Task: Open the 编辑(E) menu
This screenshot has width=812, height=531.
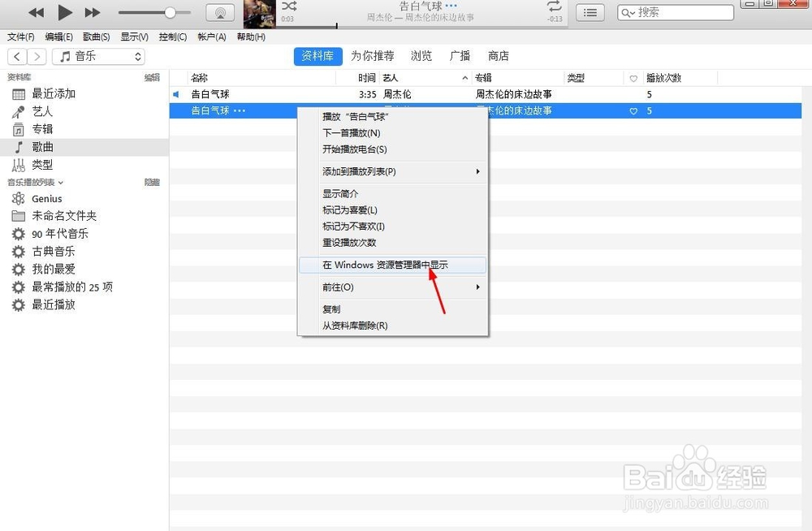Action: [58, 37]
